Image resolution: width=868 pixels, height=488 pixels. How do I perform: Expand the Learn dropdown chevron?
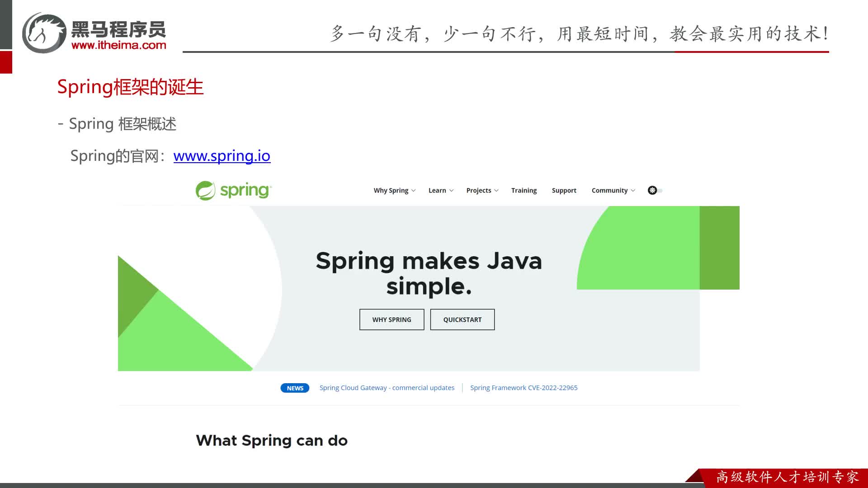tap(451, 191)
